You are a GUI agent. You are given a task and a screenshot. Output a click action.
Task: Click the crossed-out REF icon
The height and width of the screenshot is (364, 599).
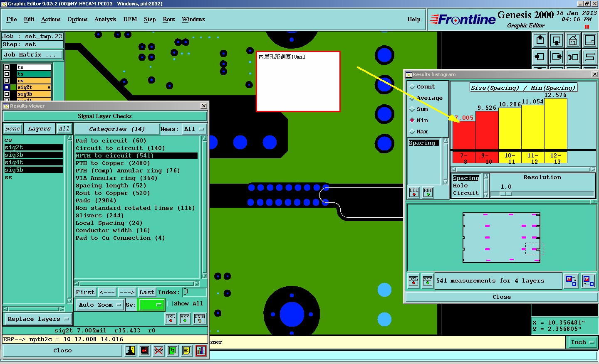158,351
